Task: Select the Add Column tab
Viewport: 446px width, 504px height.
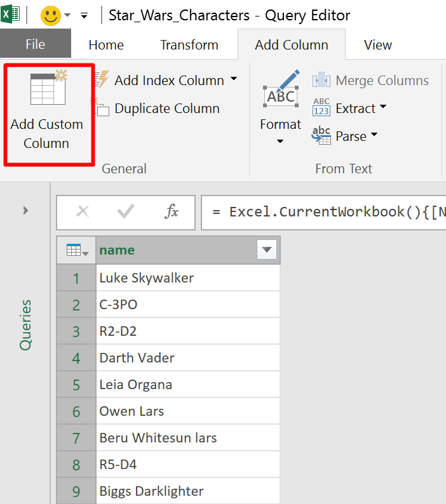Action: pyautogui.click(x=292, y=44)
